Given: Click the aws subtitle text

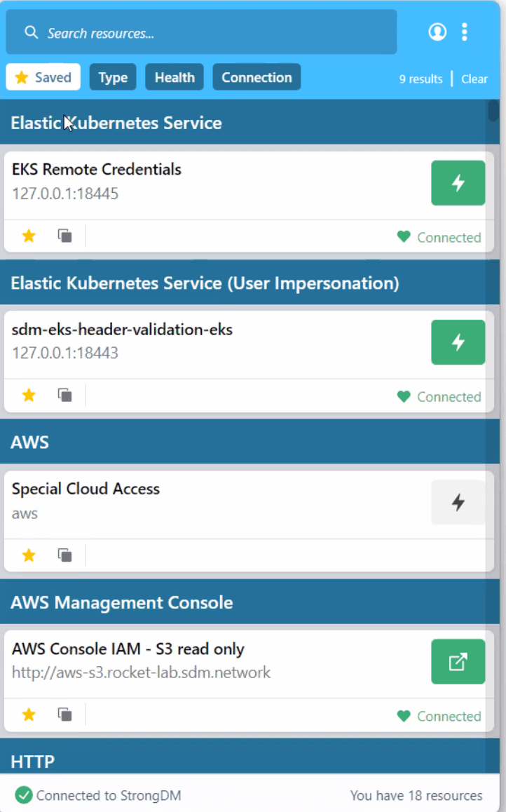Looking at the screenshot, I should (25, 514).
